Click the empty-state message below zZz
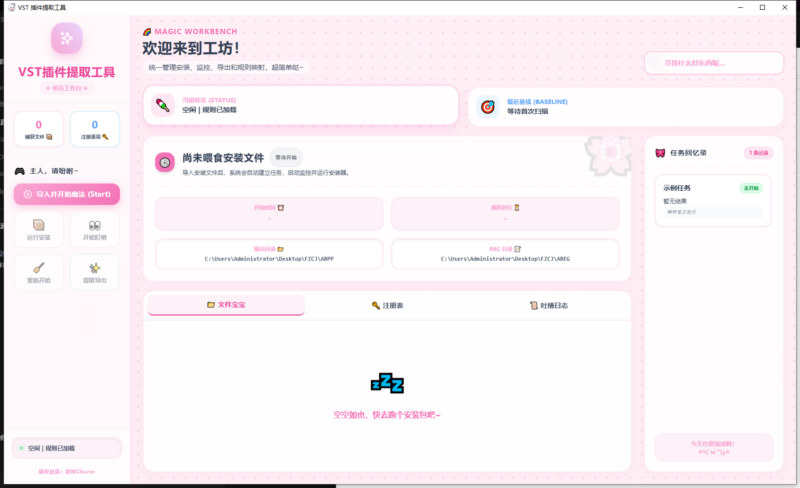The image size is (800, 488). 387,415
